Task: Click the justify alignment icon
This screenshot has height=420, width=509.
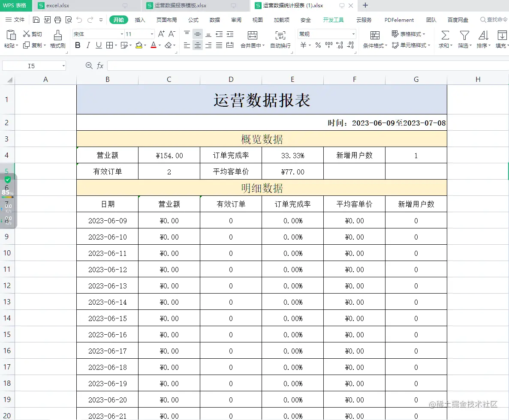Action: click(x=219, y=45)
